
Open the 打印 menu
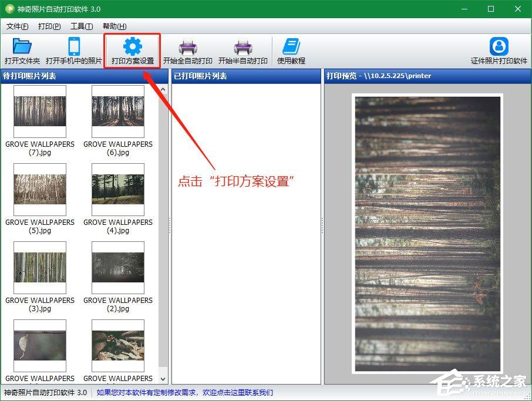(x=49, y=26)
